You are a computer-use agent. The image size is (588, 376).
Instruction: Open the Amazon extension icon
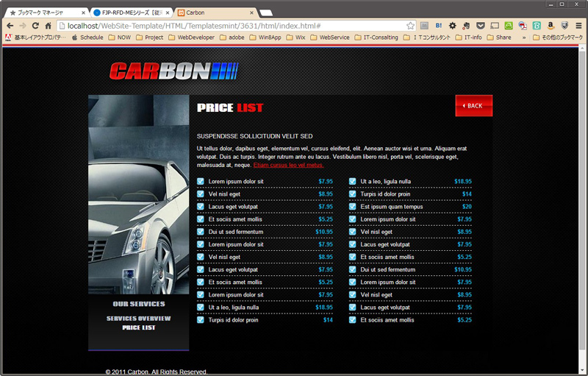coord(551,26)
